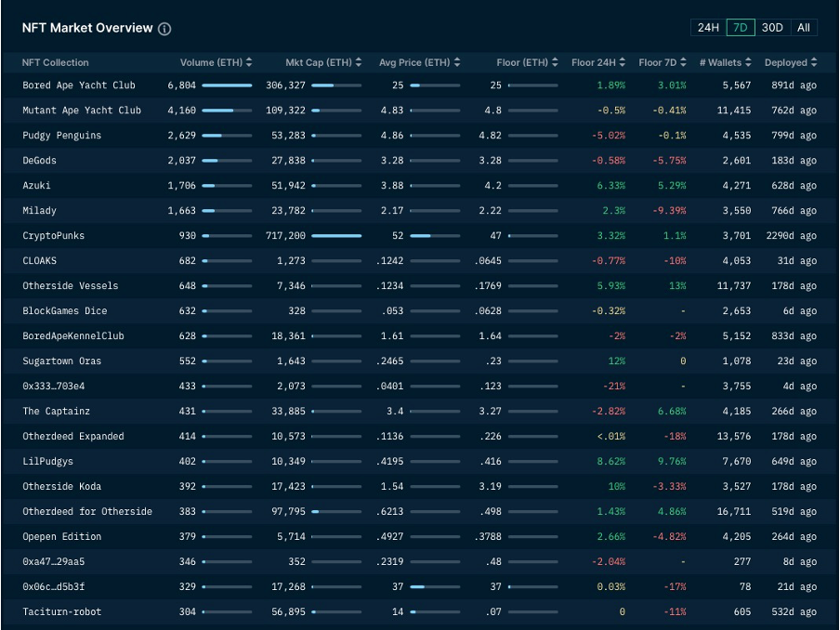Image resolution: width=840 pixels, height=630 pixels.
Task: Open the 0xa47…29aa5 collection
Action: coord(54,562)
